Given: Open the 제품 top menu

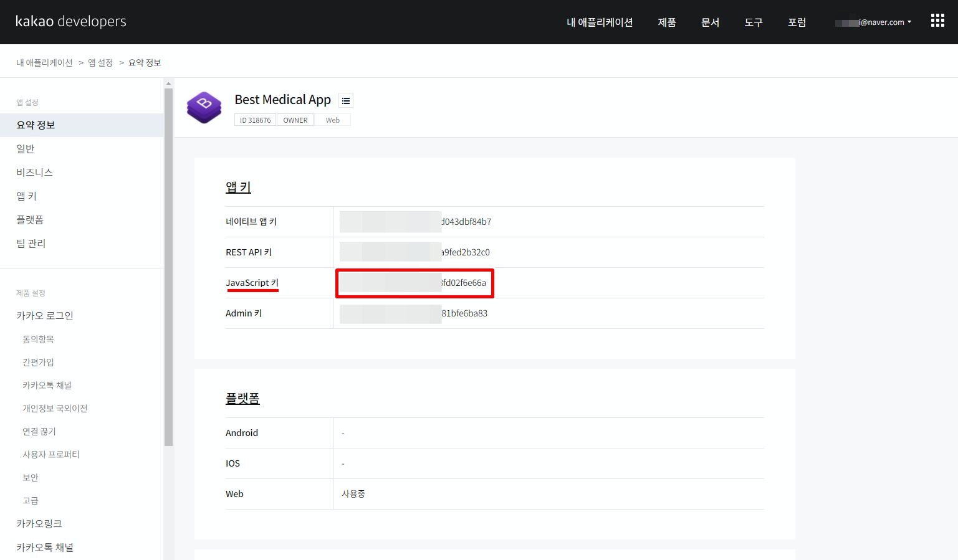Looking at the screenshot, I should (667, 22).
